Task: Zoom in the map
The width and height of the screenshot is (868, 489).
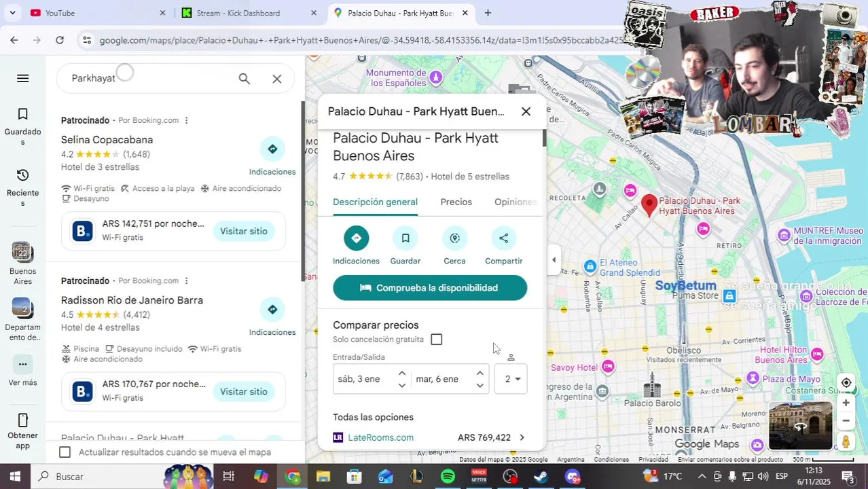Action: (846, 403)
